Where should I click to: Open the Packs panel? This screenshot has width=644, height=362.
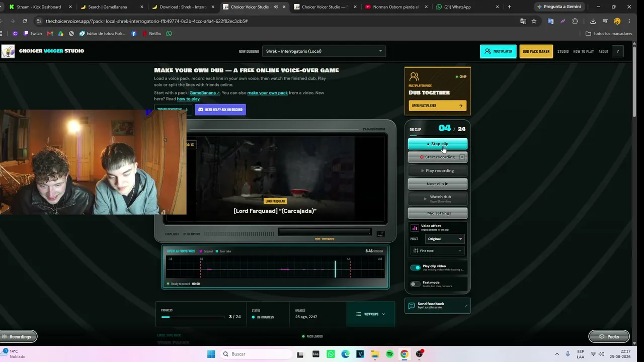coord(609,337)
